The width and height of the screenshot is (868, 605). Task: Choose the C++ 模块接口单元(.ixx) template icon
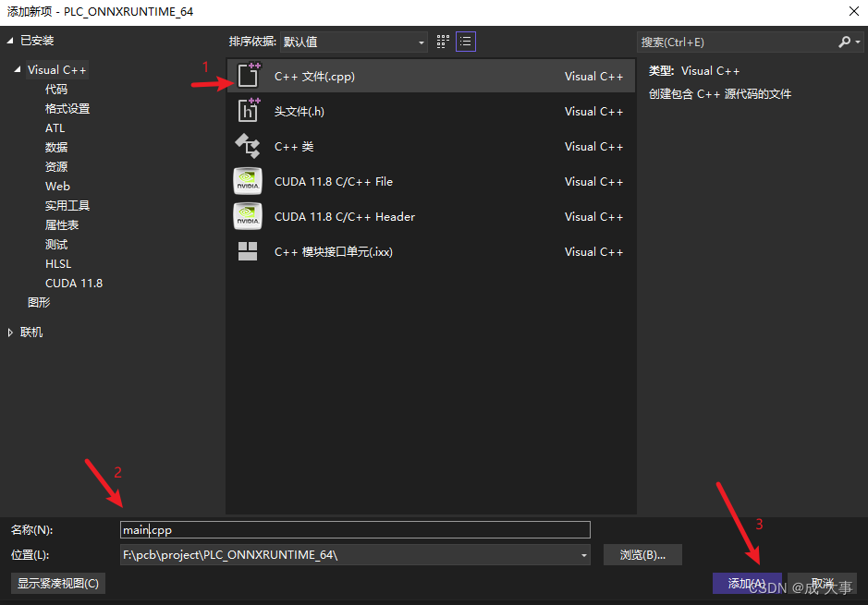[x=248, y=251]
